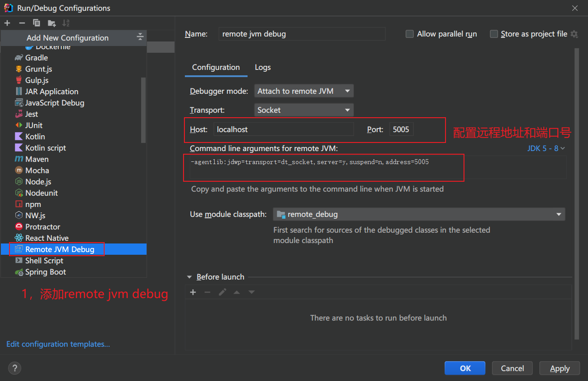Open the Transport Socket dropdown

pyautogui.click(x=304, y=110)
